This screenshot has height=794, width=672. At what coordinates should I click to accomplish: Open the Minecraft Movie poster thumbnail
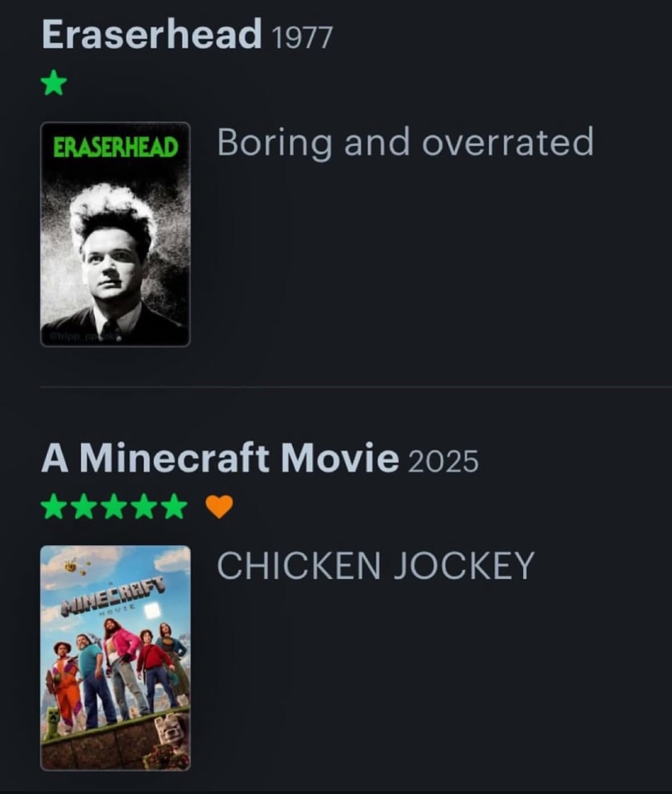[115, 658]
